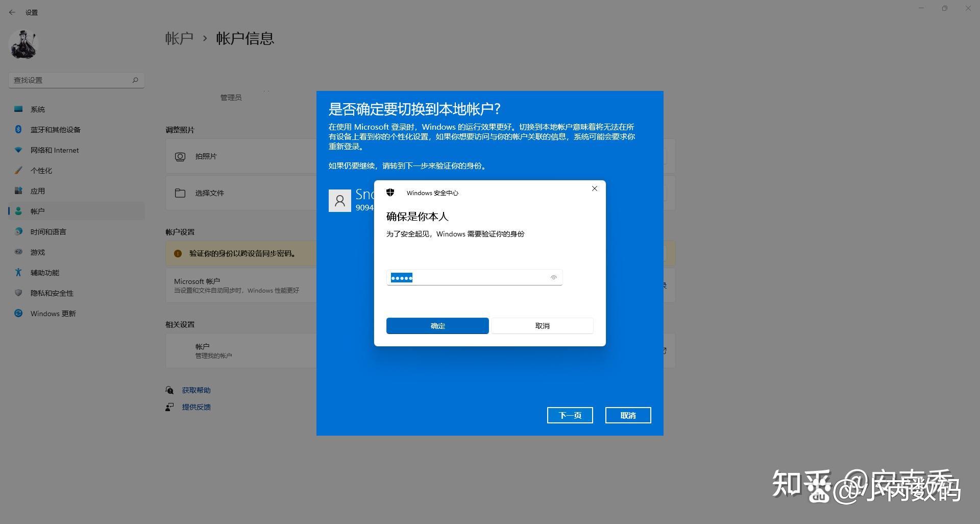Open 个性化 settings category
980x524 pixels.
[77, 171]
